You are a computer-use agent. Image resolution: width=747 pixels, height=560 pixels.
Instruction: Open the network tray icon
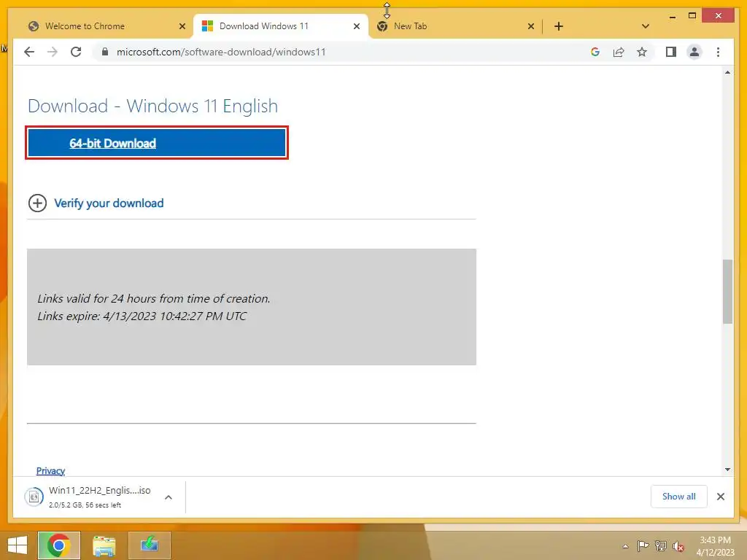[x=661, y=546]
